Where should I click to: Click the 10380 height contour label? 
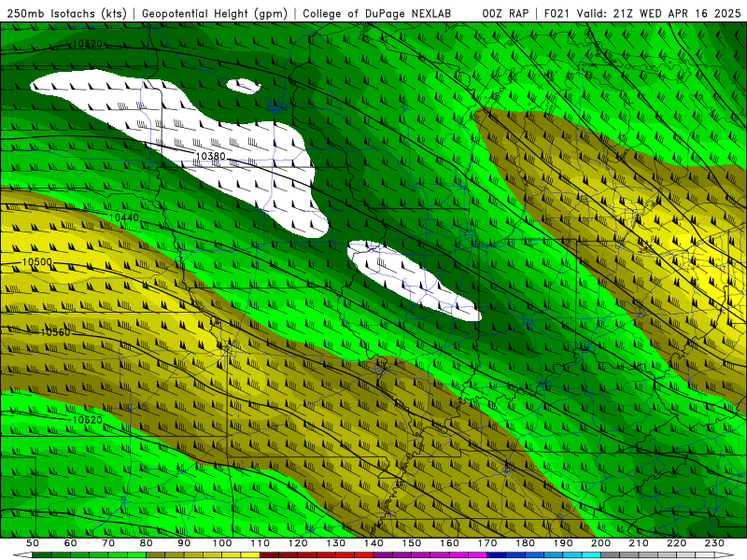[210, 156]
